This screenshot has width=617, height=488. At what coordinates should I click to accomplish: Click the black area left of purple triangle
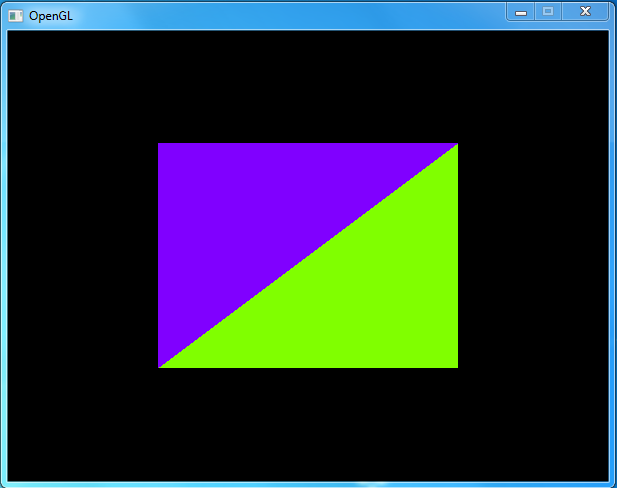coord(80,255)
